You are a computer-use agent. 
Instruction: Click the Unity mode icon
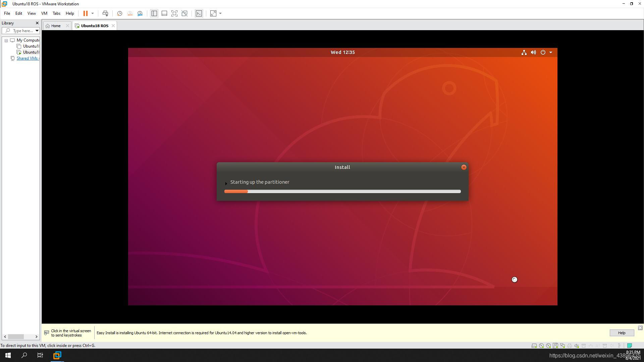point(184,13)
